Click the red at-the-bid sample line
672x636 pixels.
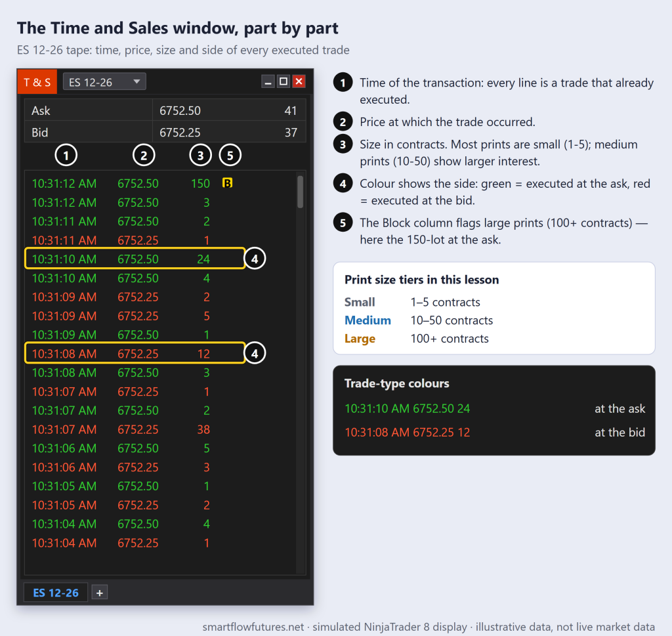point(408,433)
